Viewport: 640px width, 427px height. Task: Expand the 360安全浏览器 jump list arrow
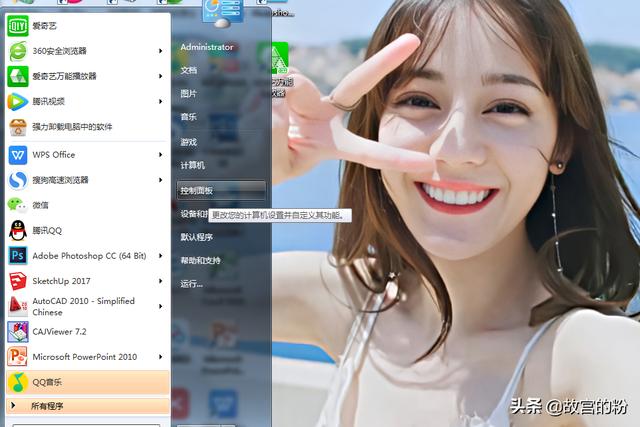[160, 50]
